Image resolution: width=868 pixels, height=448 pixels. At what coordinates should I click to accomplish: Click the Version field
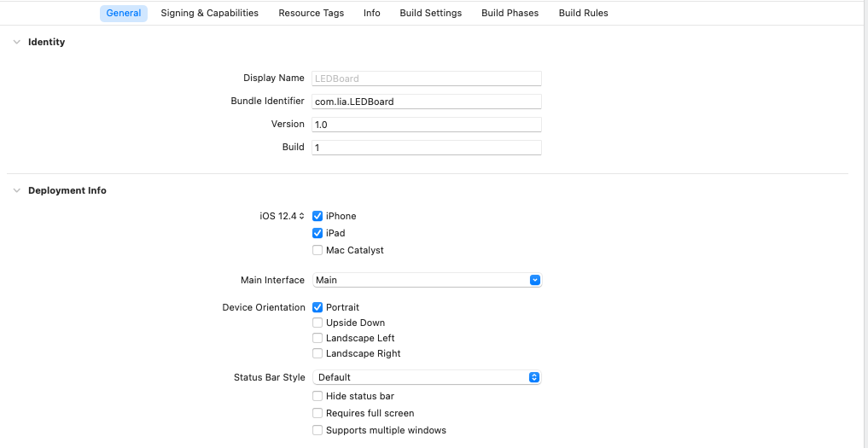point(426,125)
